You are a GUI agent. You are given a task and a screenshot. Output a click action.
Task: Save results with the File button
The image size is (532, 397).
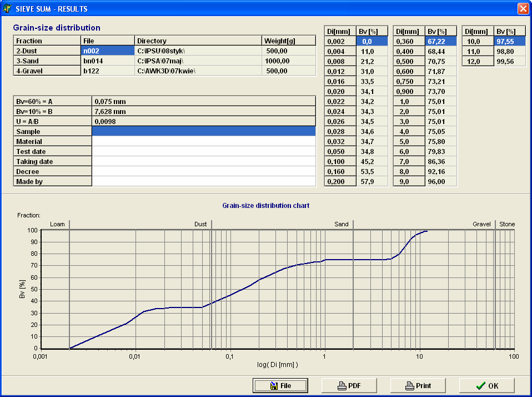(280, 385)
